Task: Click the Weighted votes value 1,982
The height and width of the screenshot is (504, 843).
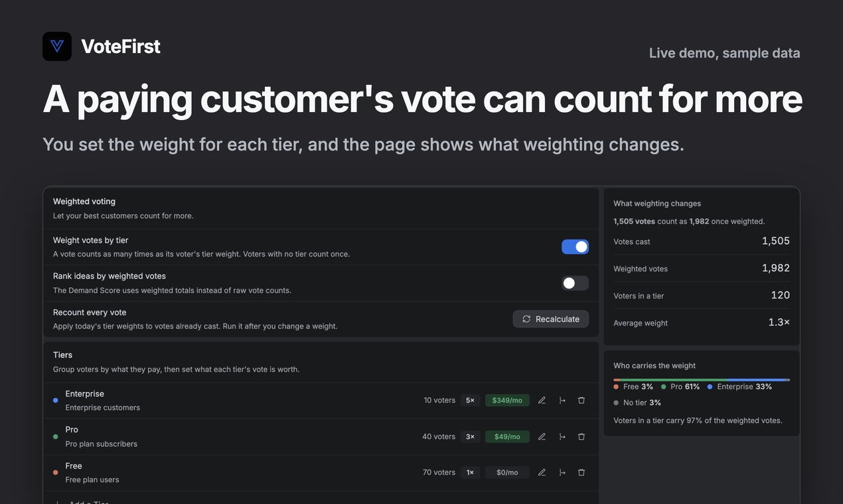Action: point(776,269)
